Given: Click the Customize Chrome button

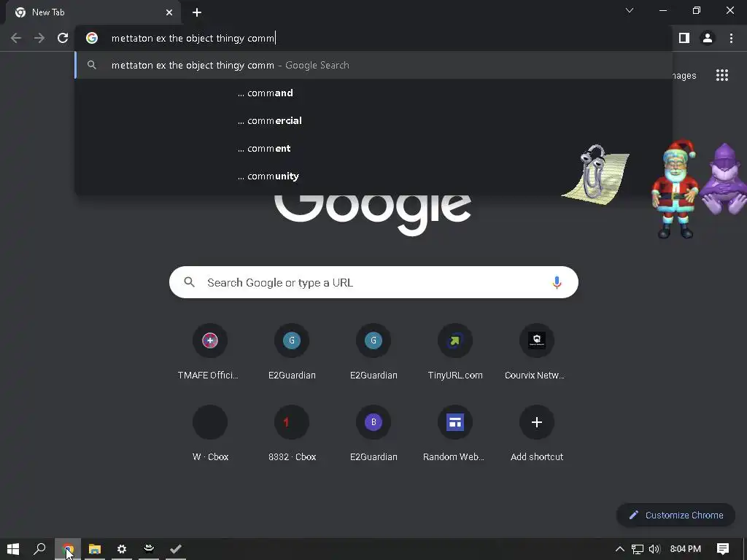Looking at the screenshot, I should [x=676, y=516].
